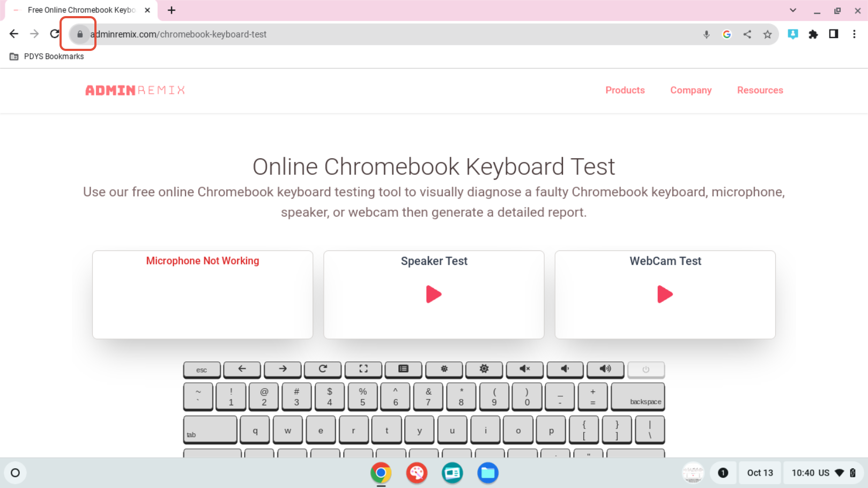Click the t key
Image resolution: width=868 pixels, height=488 pixels.
(x=387, y=430)
